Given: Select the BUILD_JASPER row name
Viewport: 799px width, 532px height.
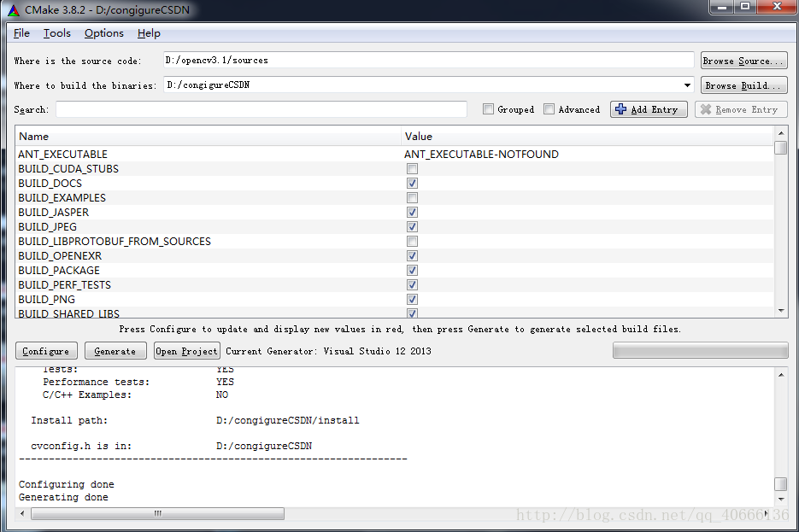Looking at the screenshot, I should click(x=54, y=213).
